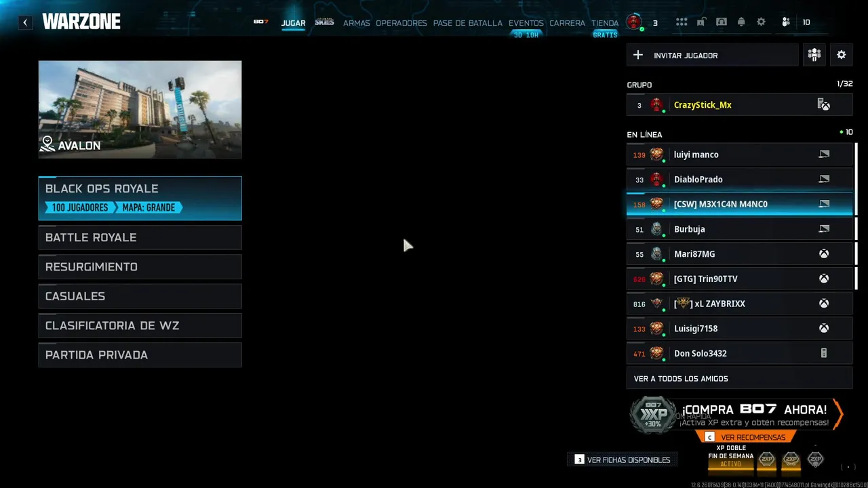Image resolution: width=868 pixels, height=488 pixels.
Task: Open the ¡Compra BO7 Ahora! banner
Action: [737, 415]
